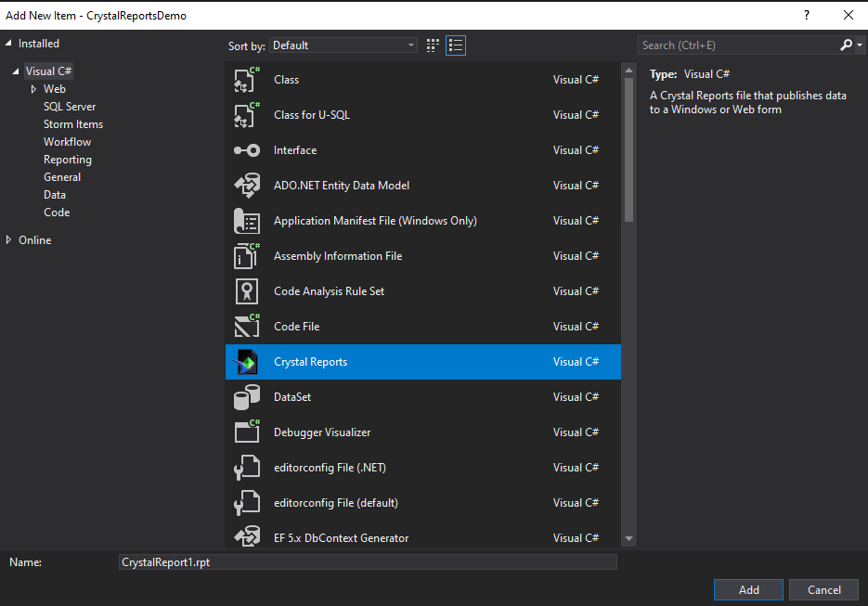Select the "Code File" item text

[x=297, y=327]
